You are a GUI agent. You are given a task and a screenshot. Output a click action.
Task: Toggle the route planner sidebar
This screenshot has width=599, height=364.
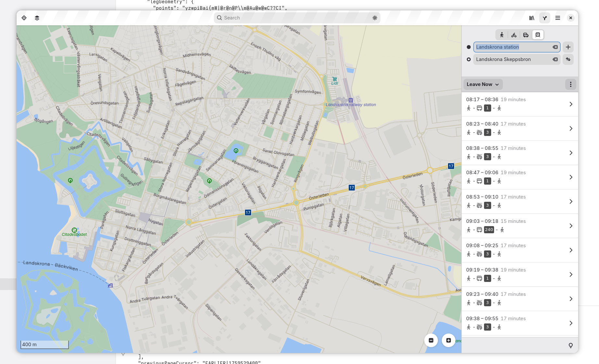pos(545,18)
